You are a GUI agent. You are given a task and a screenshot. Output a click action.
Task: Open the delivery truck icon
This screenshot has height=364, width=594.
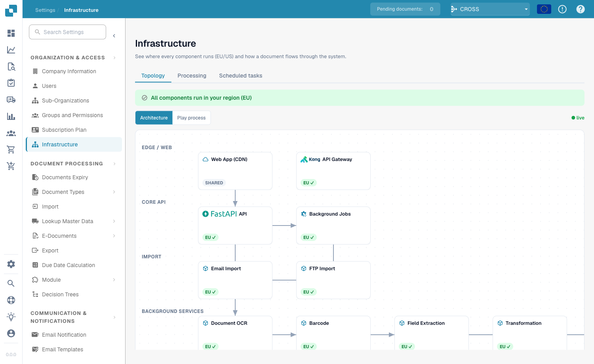tap(11, 100)
